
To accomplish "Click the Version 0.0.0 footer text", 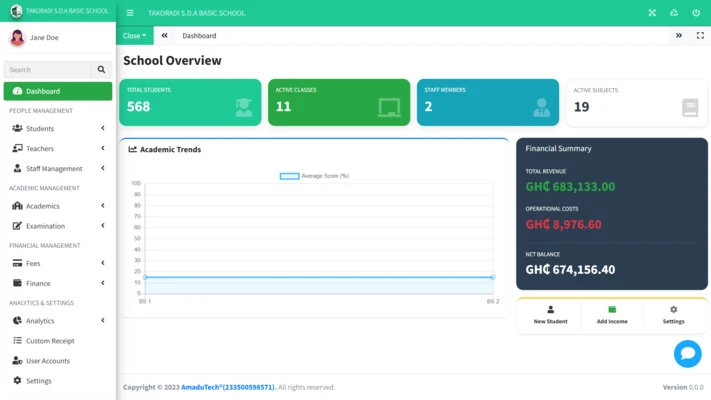I will click(683, 387).
